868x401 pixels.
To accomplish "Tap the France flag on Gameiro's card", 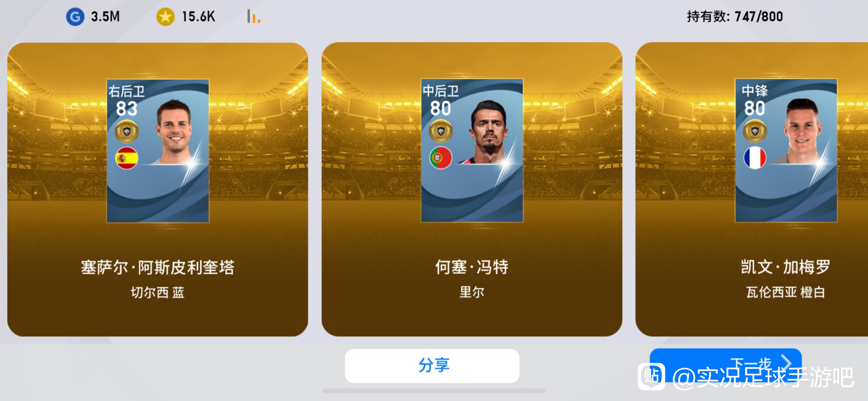I will click(755, 158).
